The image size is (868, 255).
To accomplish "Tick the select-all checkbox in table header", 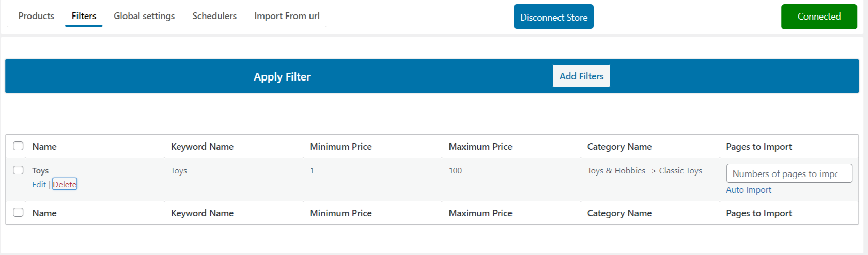I will (18, 146).
